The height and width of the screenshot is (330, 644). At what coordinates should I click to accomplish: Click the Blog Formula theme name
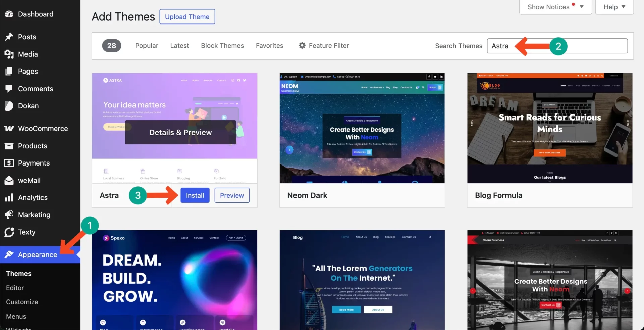point(498,195)
